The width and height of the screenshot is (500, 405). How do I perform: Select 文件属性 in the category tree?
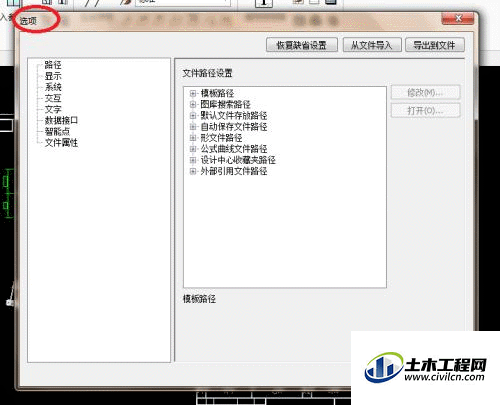(x=61, y=143)
